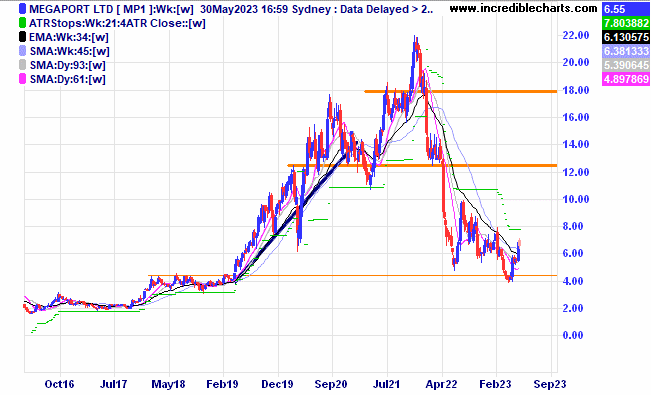Click the 5.390645 SMA value box
Screen dimensions: 651x395
(626, 65)
